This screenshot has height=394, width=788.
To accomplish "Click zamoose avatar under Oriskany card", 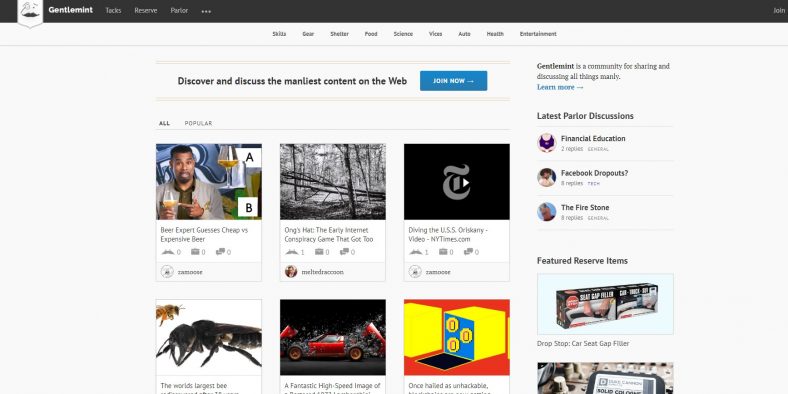I will pyautogui.click(x=415, y=272).
